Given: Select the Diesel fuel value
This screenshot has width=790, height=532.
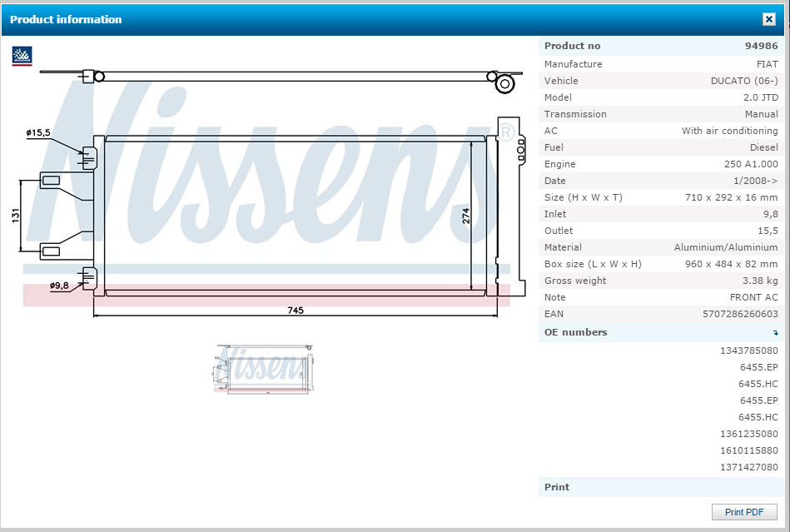Looking at the screenshot, I should pyautogui.click(x=764, y=147).
